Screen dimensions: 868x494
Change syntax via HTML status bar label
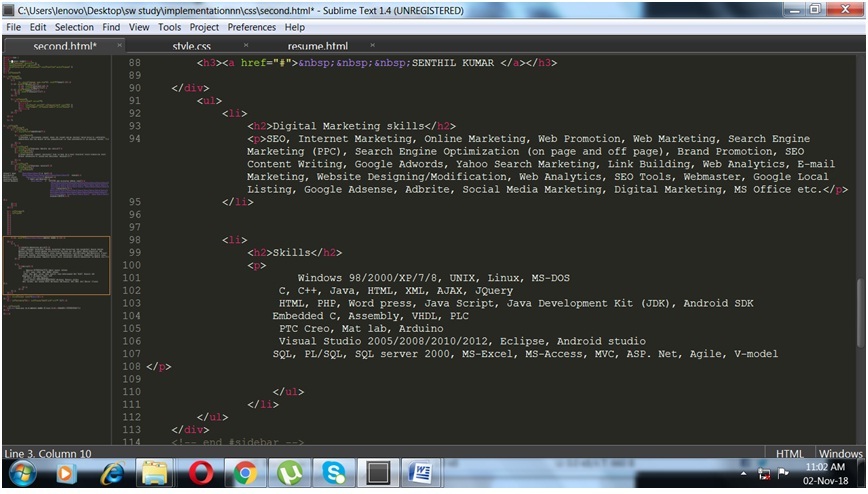pyautogui.click(x=789, y=454)
